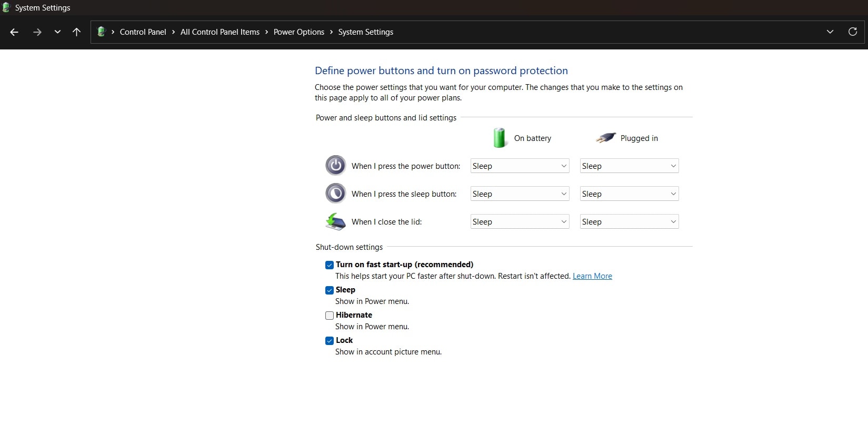Navigate to Power Options breadcrumb
This screenshot has height=426, width=868.
point(299,32)
